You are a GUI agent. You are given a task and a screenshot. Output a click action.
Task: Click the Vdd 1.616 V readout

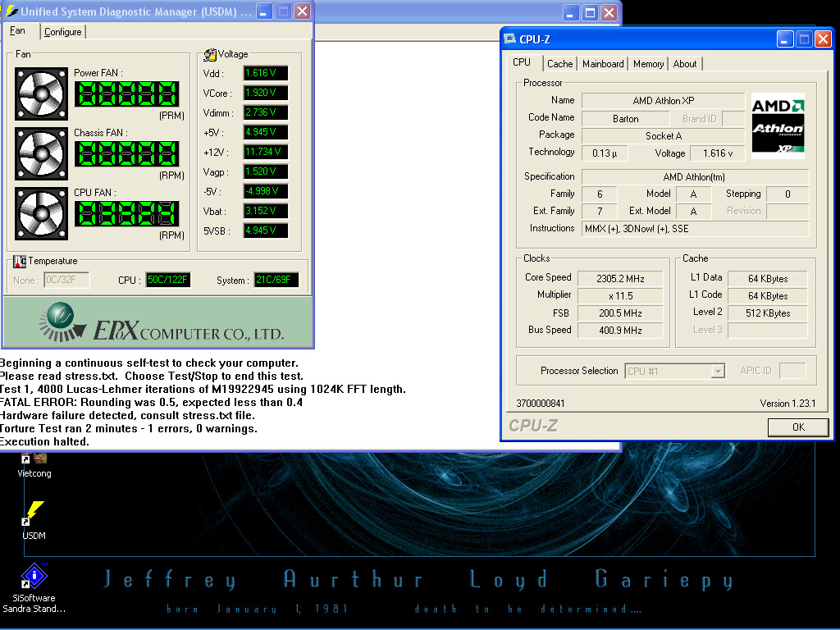point(266,73)
